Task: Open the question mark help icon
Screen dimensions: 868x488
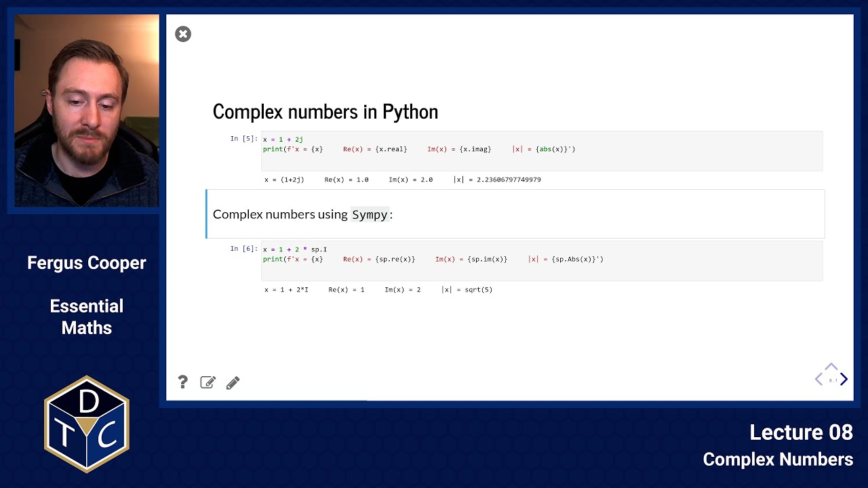Action: click(x=182, y=382)
